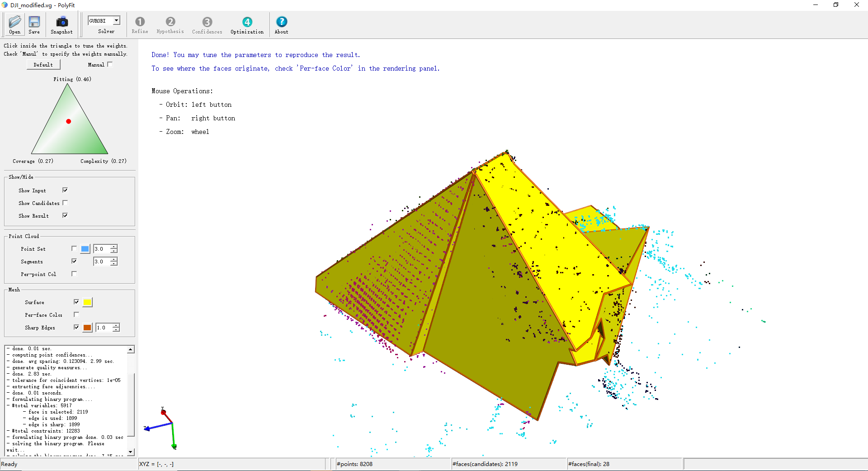This screenshot has height=471, width=868.
Task: Enable the Show Candidates checkbox
Action: 65,203
